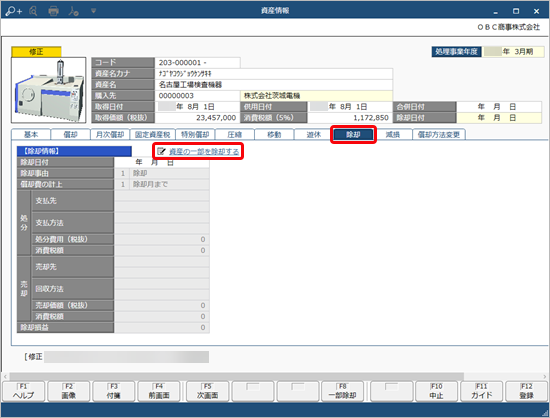550x418 pixels.
Task: Click the コード field 203-000001
Action: click(197, 63)
